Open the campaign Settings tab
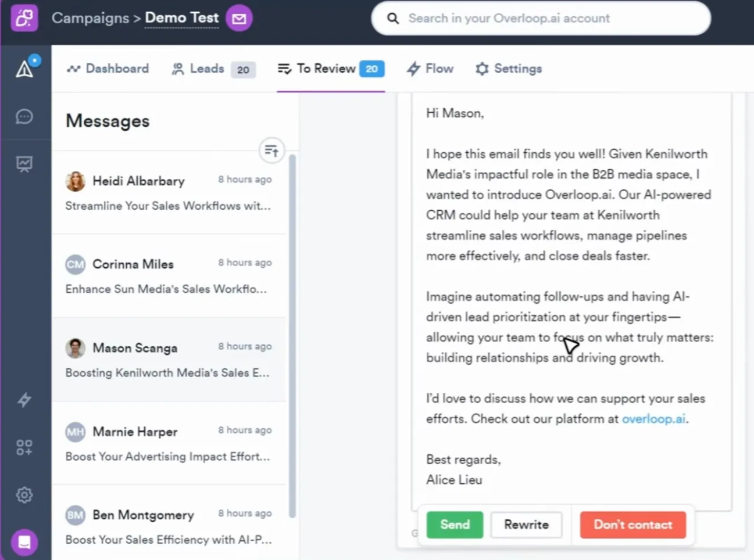This screenshot has height=560, width=754. (509, 69)
